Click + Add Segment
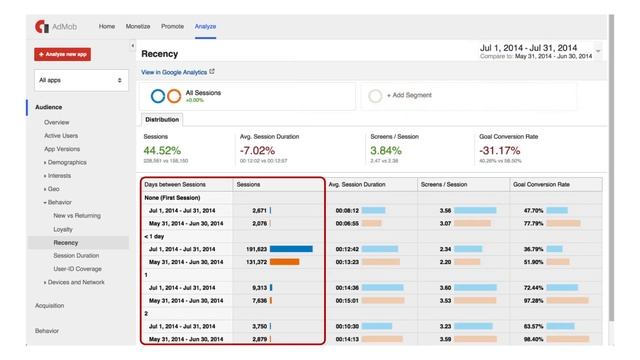 coord(409,95)
